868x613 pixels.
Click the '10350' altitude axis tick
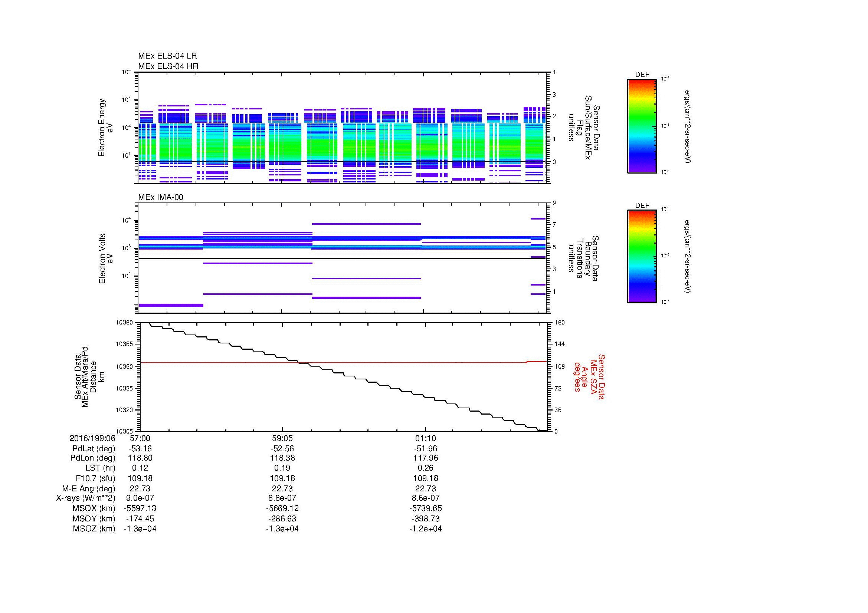[124, 366]
